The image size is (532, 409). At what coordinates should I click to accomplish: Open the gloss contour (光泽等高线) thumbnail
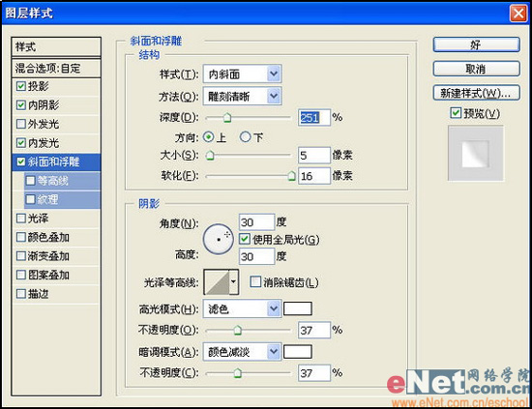pyautogui.click(x=217, y=282)
